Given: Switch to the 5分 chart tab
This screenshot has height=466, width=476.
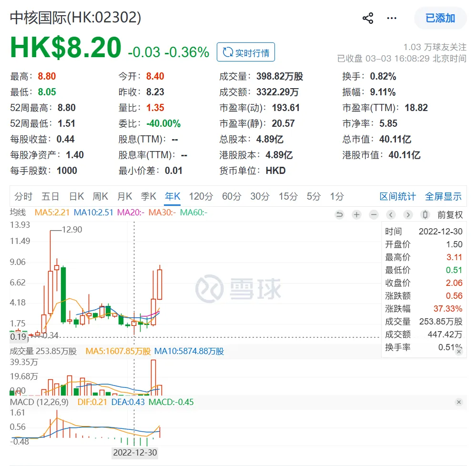Looking at the screenshot, I should pos(314,196).
